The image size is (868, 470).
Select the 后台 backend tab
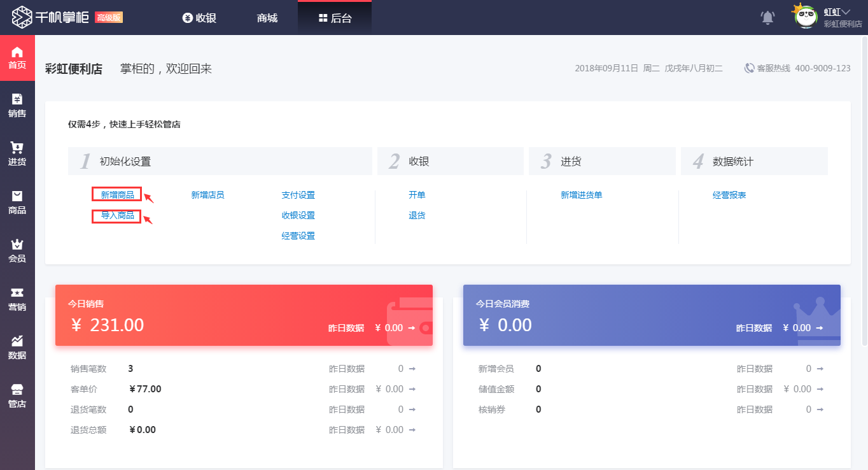click(x=334, y=18)
